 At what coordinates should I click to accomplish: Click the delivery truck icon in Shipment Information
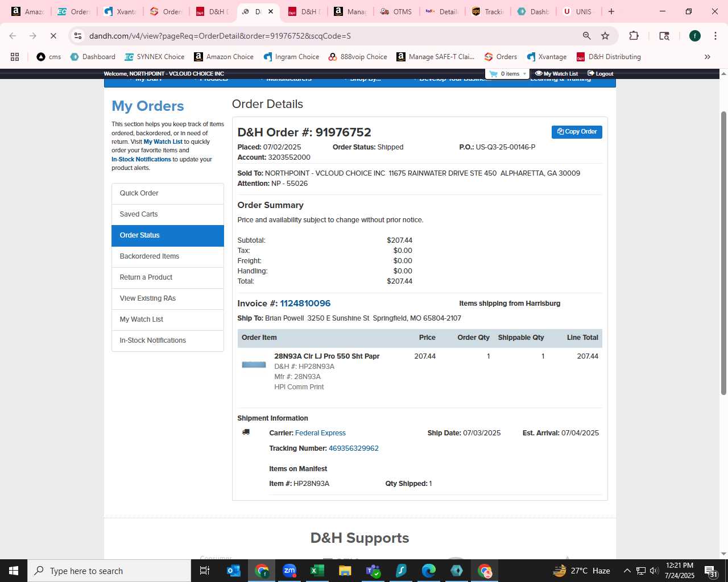click(246, 432)
